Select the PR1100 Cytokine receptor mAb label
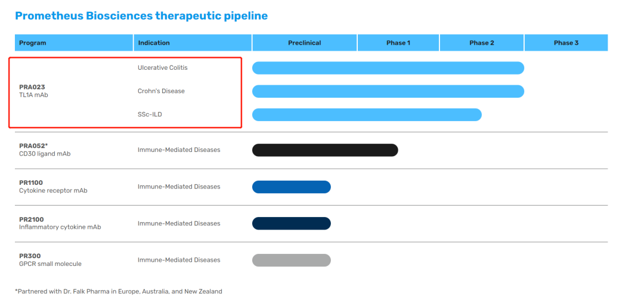This screenshot has width=644, height=307. click(x=52, y=187)
